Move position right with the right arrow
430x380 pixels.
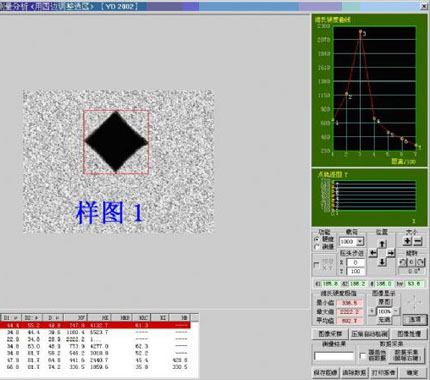tap(391, 253)
